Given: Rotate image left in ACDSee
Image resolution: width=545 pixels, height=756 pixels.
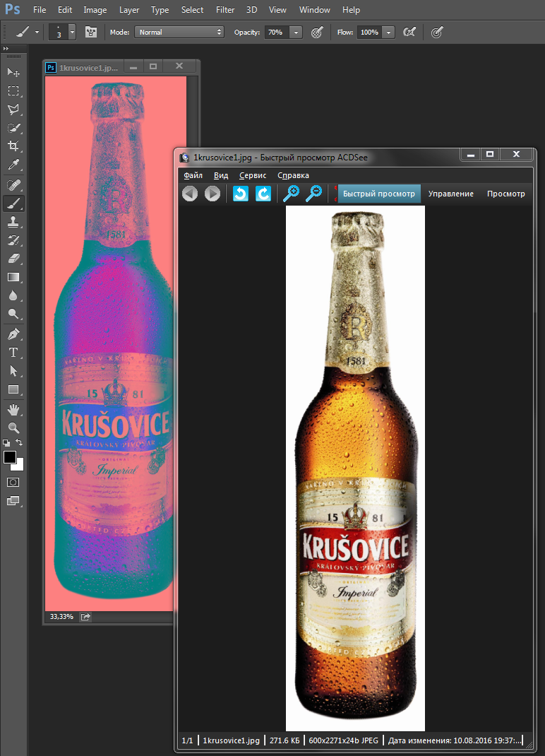Looking at the screenshot, I should coord(241,194).
